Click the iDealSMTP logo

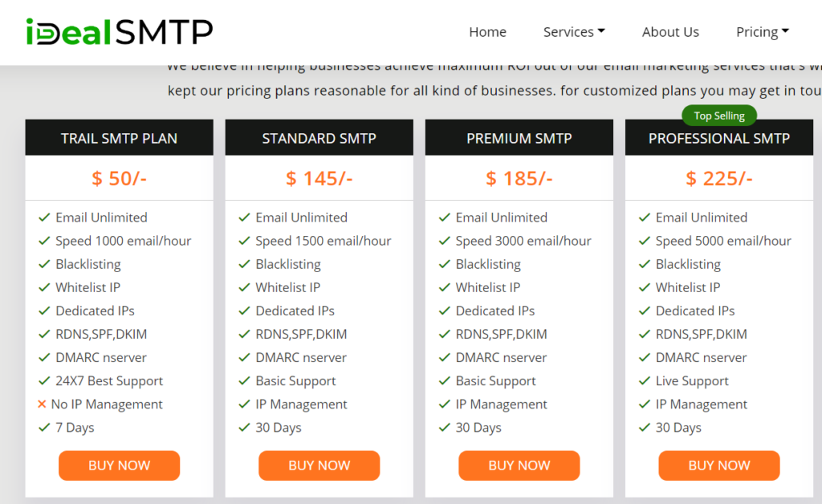116,30
